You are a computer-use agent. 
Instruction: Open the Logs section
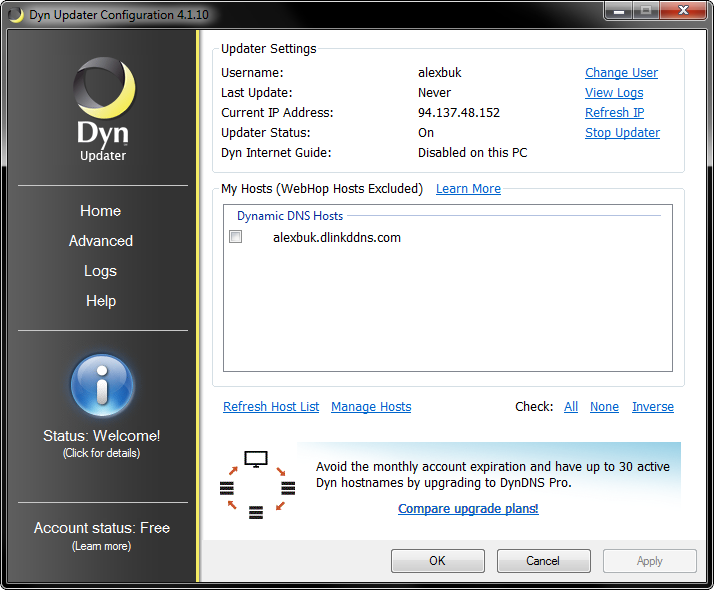(x=101, y=271)
